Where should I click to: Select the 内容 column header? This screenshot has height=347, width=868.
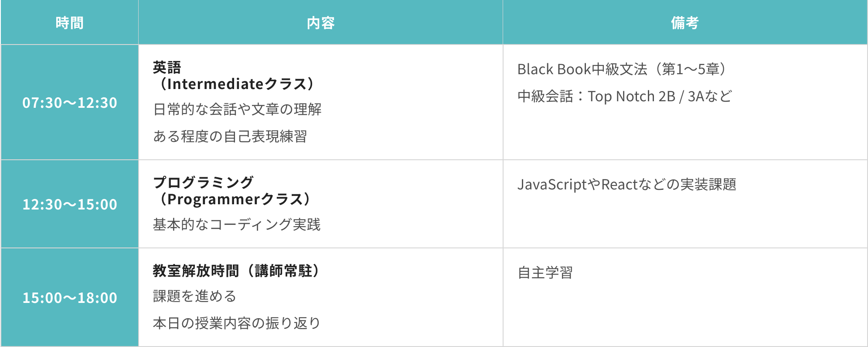coord(320,22)
